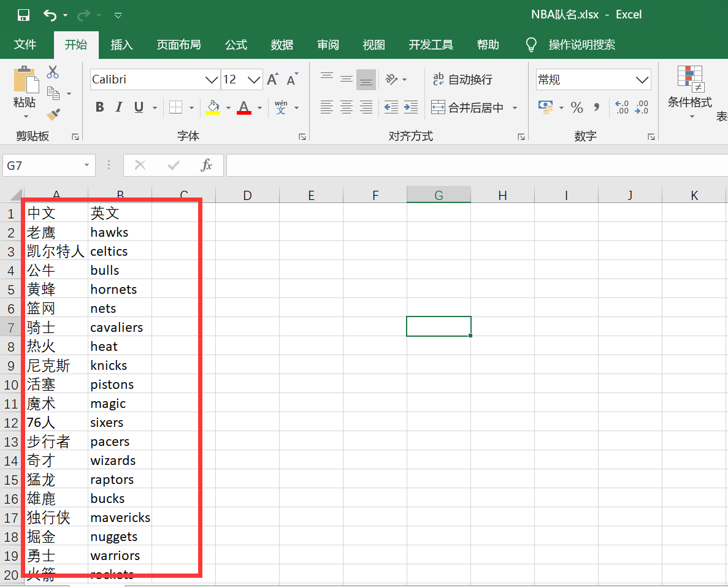
Task: Open the clipboard group dialog launcher
Action: point(75,137)
